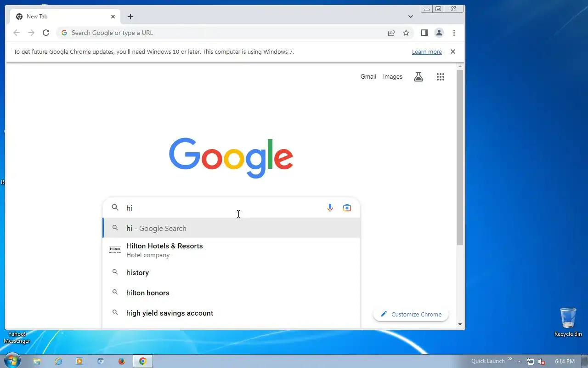Close the New Tab tab
The image size is (588, 368).
tap(113, 17)
